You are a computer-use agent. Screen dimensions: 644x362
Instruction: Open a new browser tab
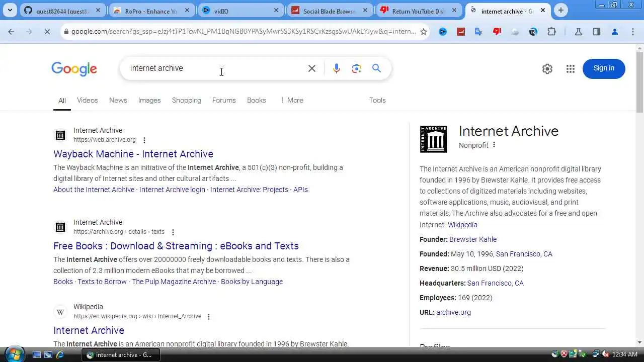tap(561, 10)
